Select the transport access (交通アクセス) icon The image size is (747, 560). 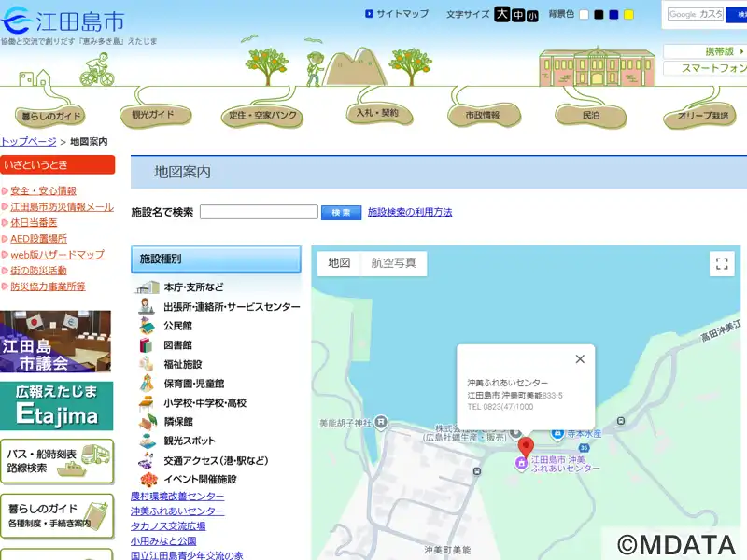(147, 460)
